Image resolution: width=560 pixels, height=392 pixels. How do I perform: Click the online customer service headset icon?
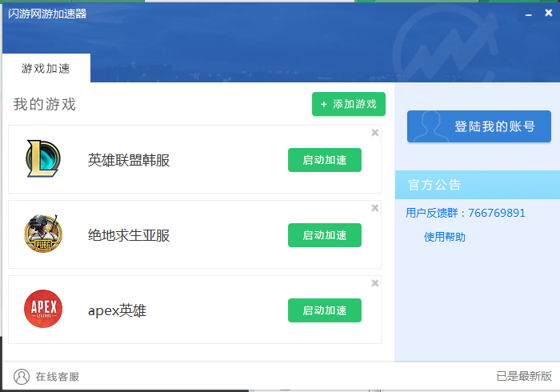(x=22, y=376)
